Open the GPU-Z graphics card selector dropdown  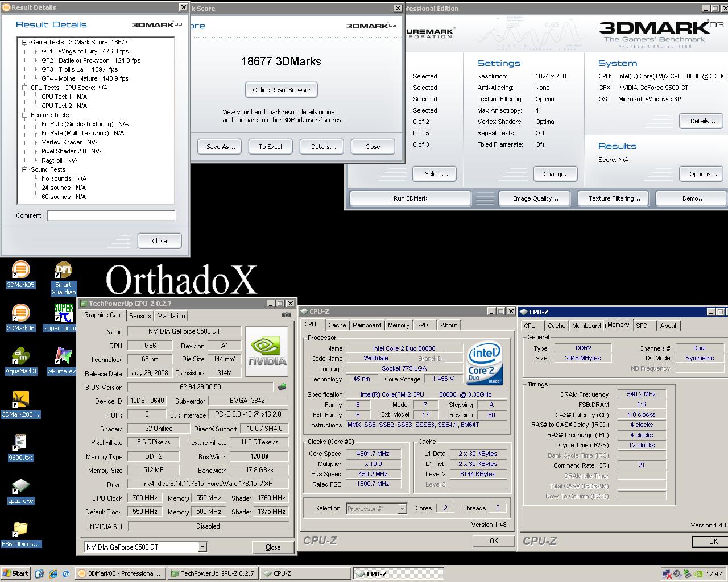[x=202, y=547]
